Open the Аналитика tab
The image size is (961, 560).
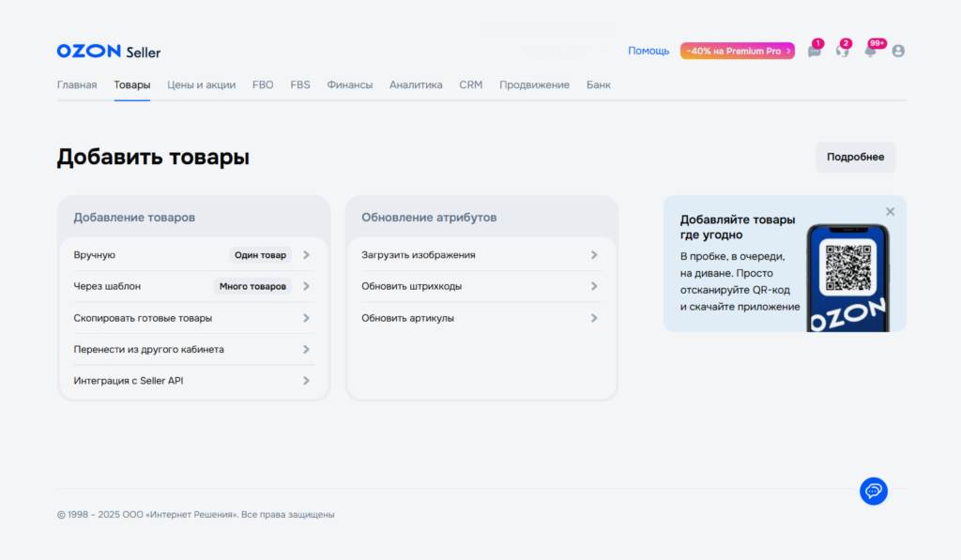click(x=416, y=84)
